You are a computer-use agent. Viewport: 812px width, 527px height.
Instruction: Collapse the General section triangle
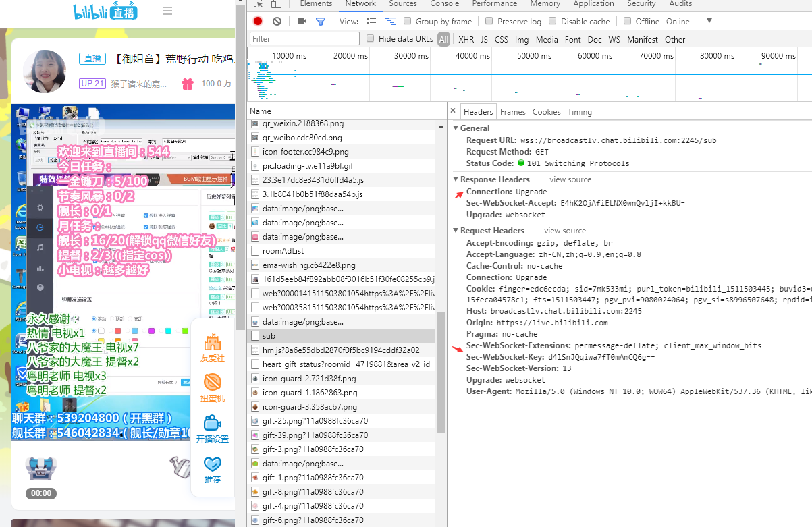(456, 128)
